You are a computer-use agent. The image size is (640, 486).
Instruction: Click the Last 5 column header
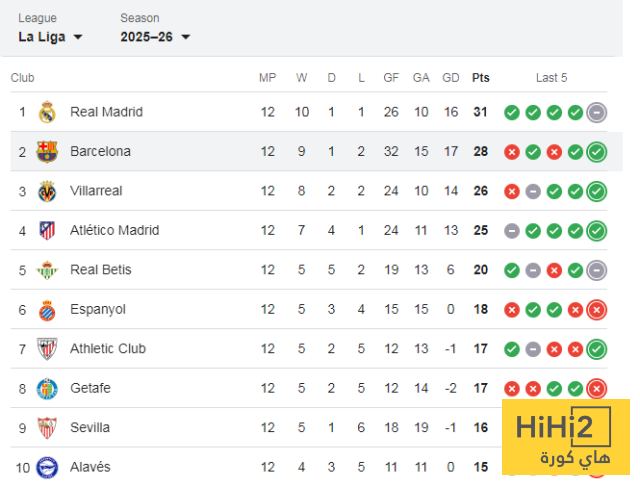(551, 78)
